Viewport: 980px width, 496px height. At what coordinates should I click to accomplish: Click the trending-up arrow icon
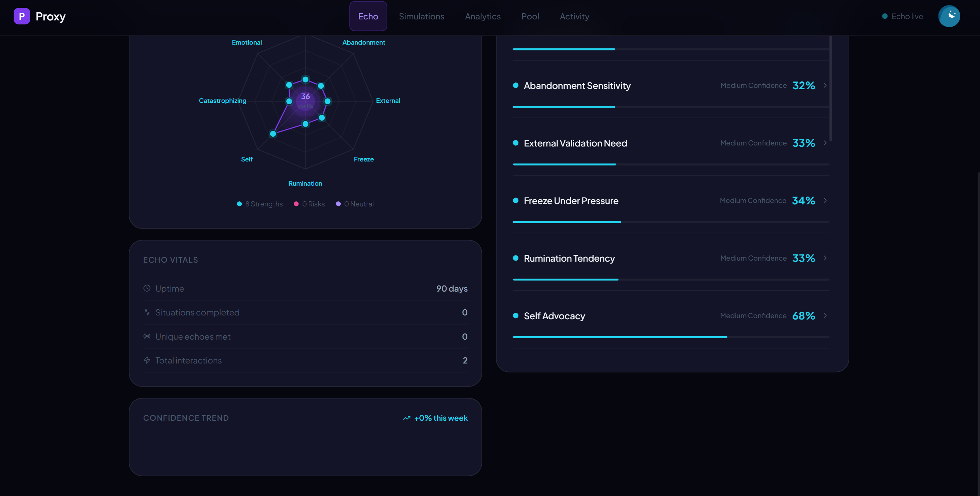pos(407,418)
